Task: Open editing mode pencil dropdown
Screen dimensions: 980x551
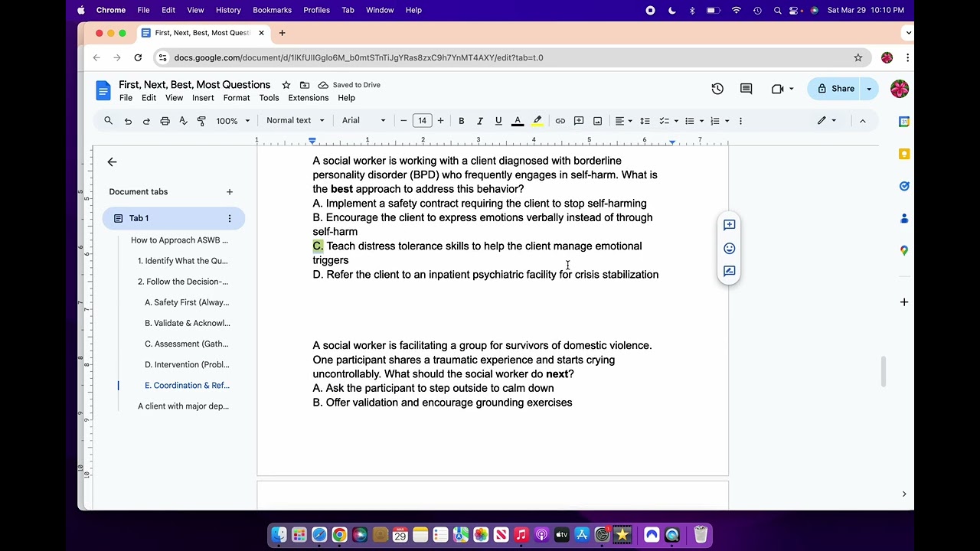Action: click(827, 121)
